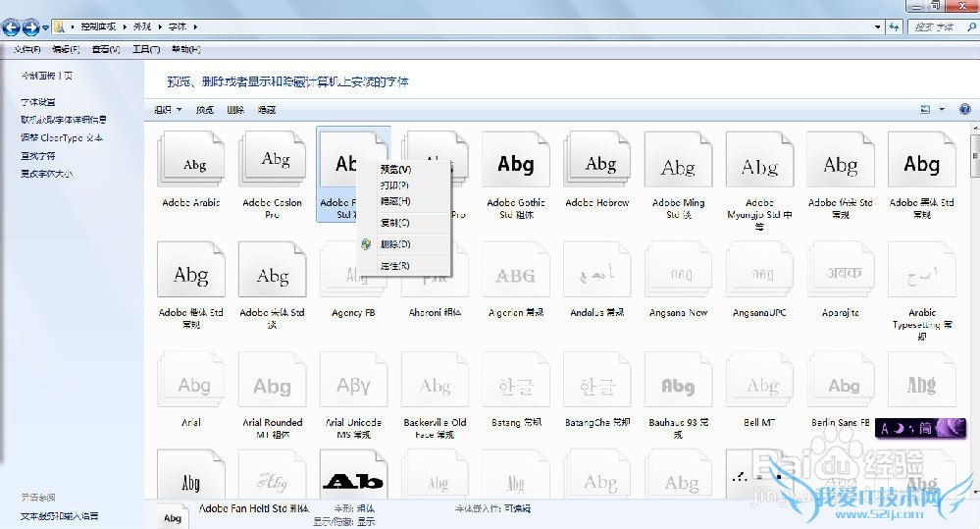The image size is (980, 529).
Task: Open the 工具(T) menu in menu bar
Action: [x=145, y=49]
